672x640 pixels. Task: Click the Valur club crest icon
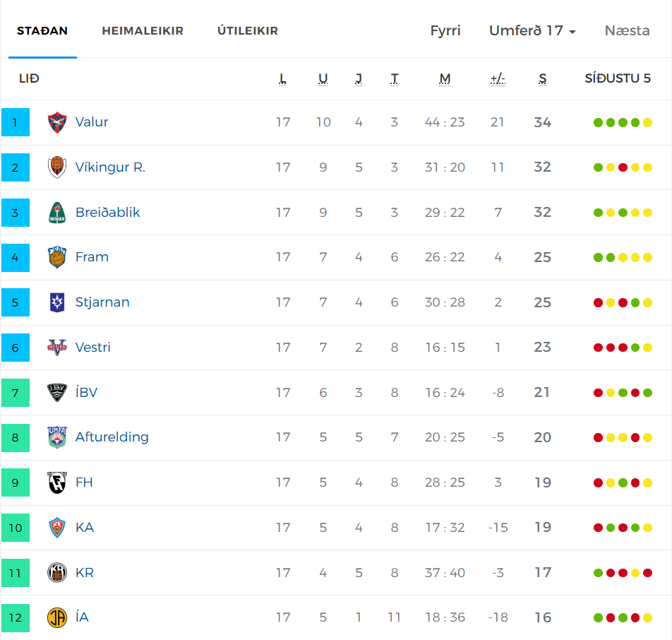click(57, 122)
